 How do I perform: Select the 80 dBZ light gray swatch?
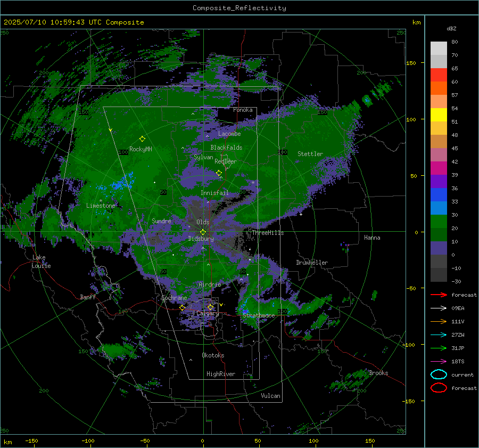[439, 48]
